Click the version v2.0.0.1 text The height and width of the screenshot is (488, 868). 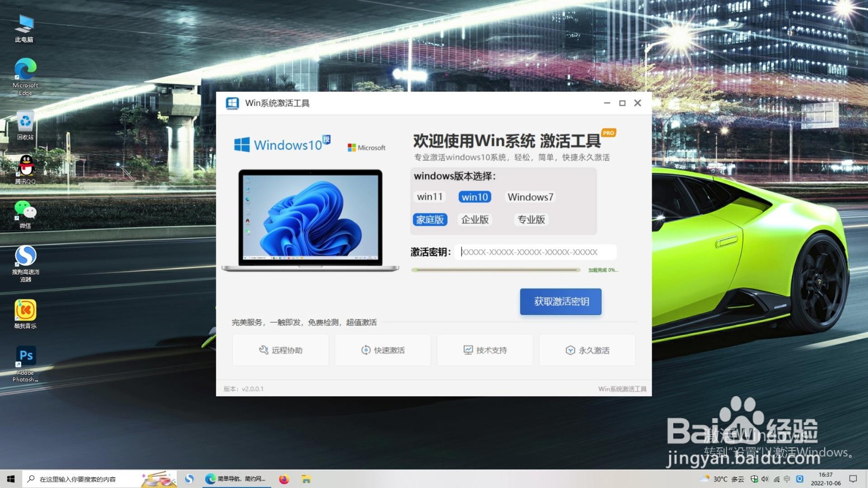pyautogui.click(x=244, y=389)
